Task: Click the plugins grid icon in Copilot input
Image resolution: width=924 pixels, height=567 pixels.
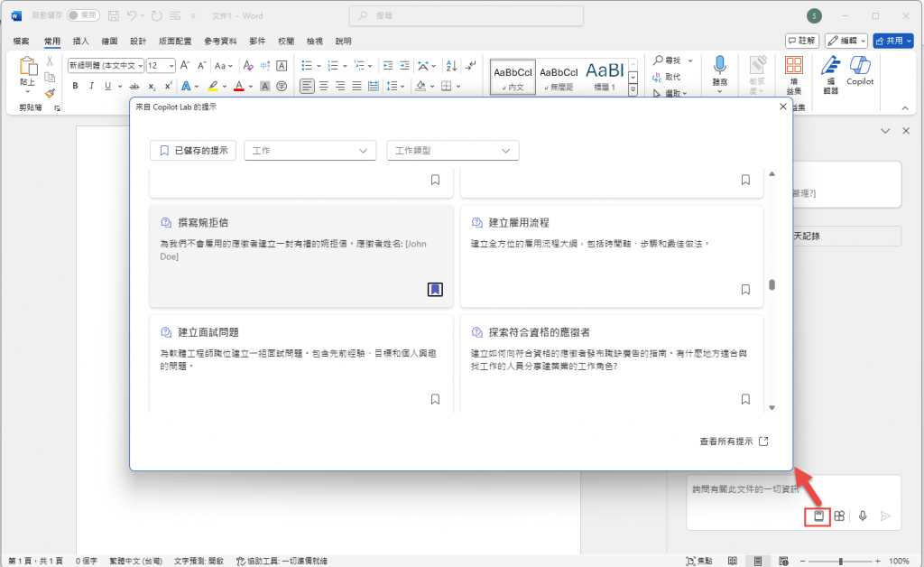Action: point(840,516)
